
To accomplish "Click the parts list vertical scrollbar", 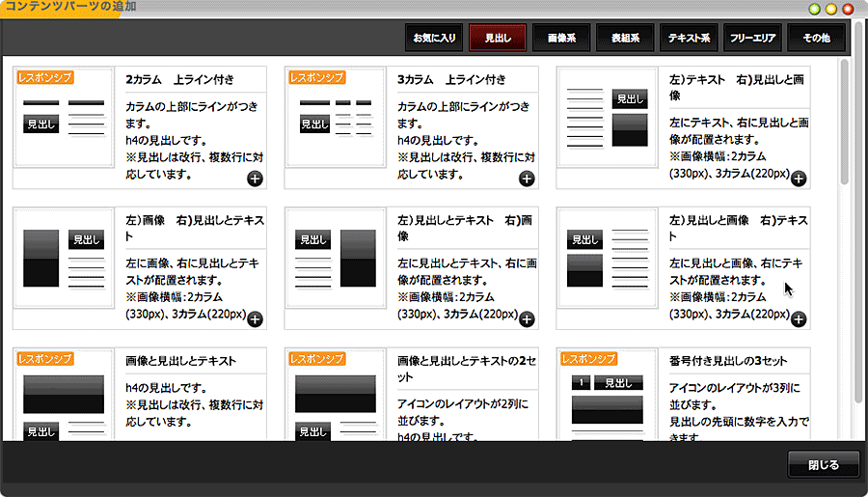I will (844, 122).
